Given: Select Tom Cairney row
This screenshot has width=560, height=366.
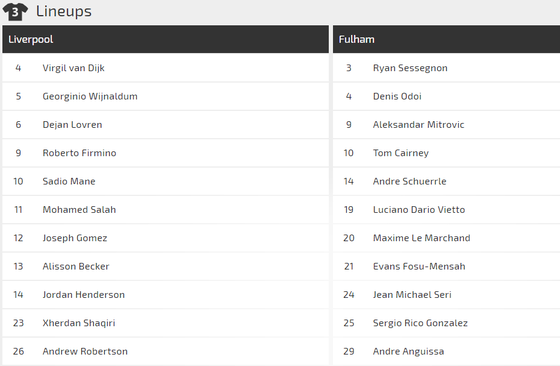Looking at the screenshot, I should [x=446, y=153].
